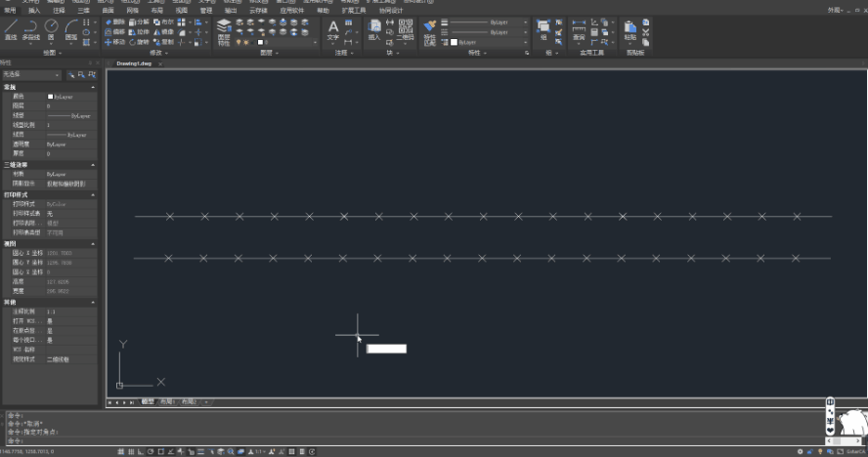Click the Paste (粘贴) tool
This screenshot has height=457, width=868.
click(x=629, y=30)
